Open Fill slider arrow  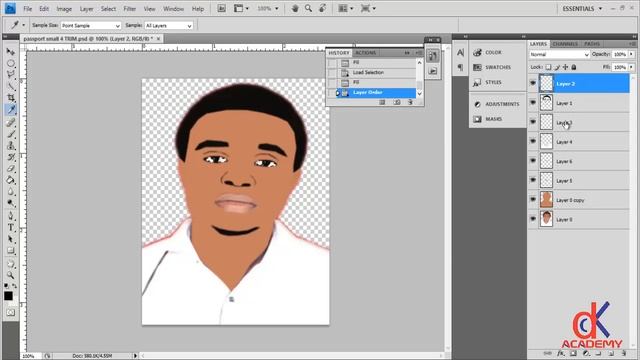click(631, 67)
